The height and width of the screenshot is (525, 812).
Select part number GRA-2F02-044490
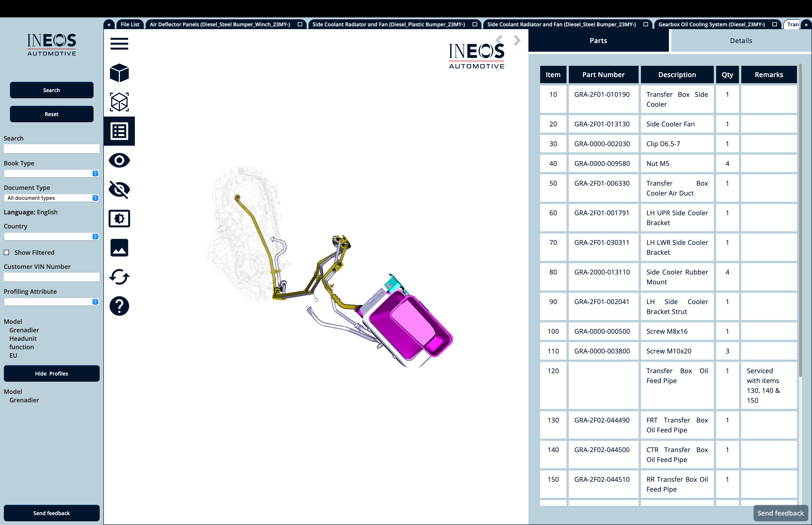[602, 420]
